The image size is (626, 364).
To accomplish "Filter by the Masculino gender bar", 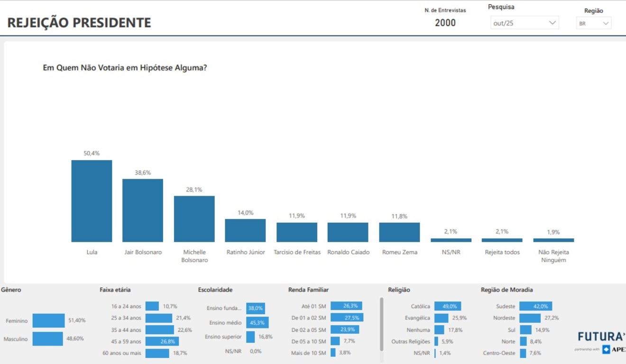I will tap(47, 339).
